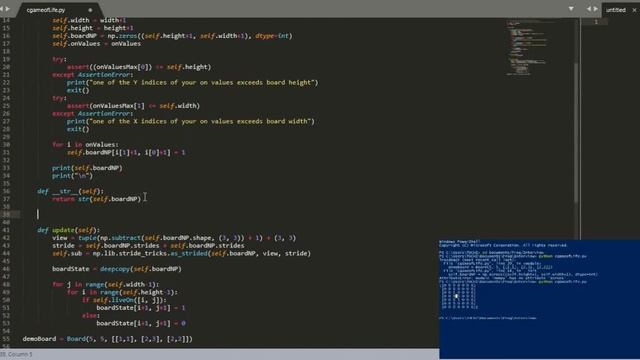Place cursor on "self.width = width+1" line
Image resolution: width=640 pixels, height=360 pixels.
(x=89, y=20)
